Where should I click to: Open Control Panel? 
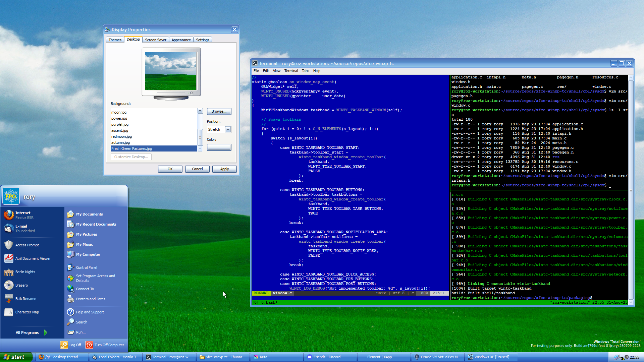(x=96, y=267)
